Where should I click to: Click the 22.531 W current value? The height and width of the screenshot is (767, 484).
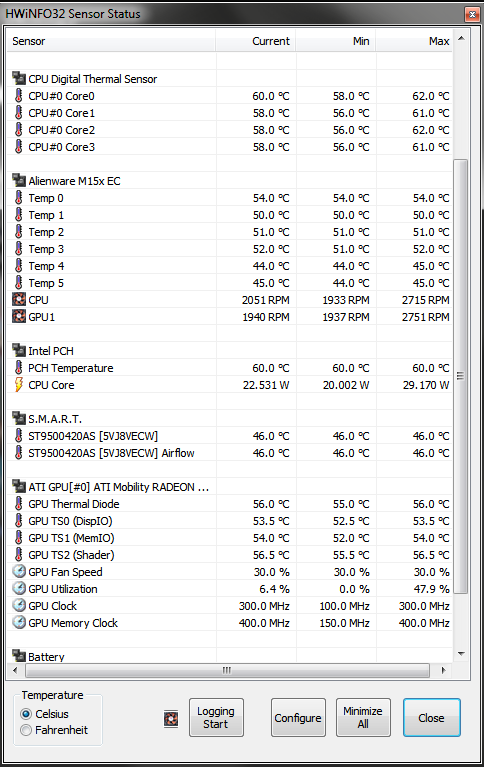266,385
